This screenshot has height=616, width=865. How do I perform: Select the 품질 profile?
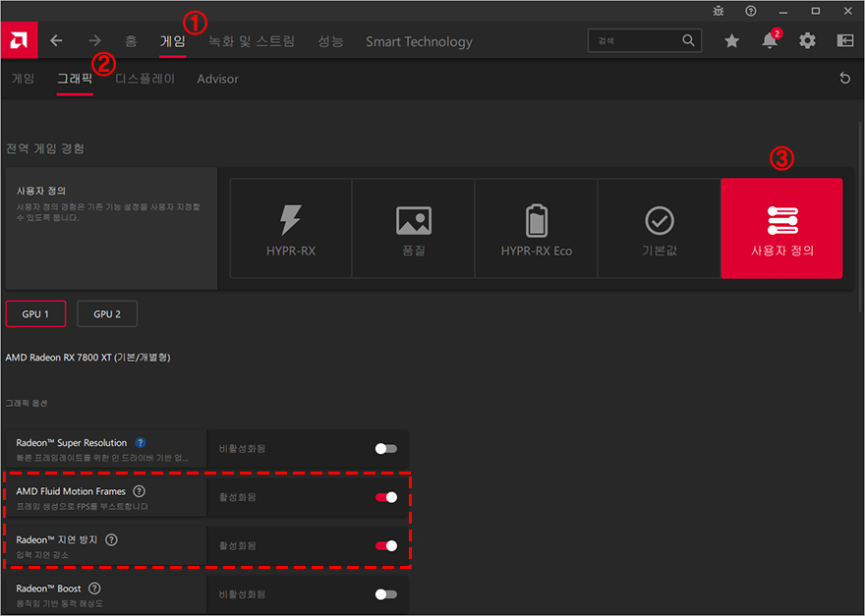[x=413, y=228]
